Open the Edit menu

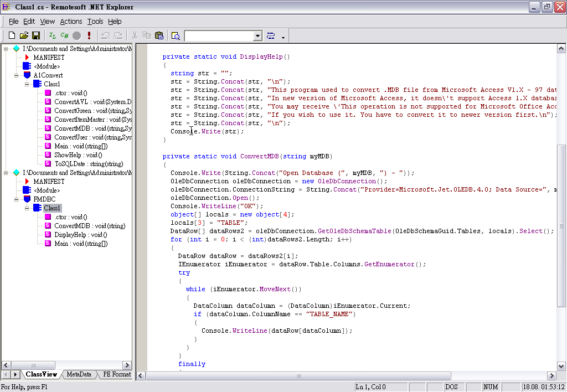(29, 22)
